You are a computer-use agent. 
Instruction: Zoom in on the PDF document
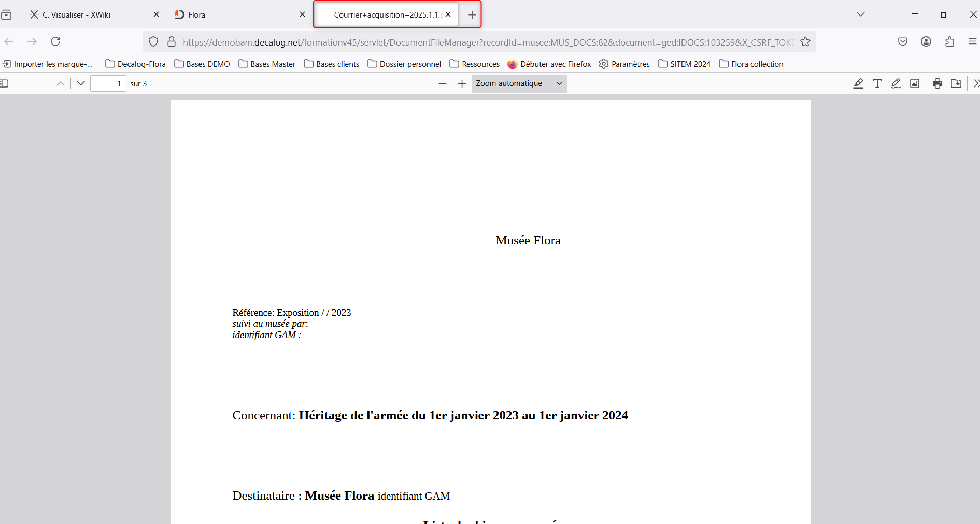462,83
